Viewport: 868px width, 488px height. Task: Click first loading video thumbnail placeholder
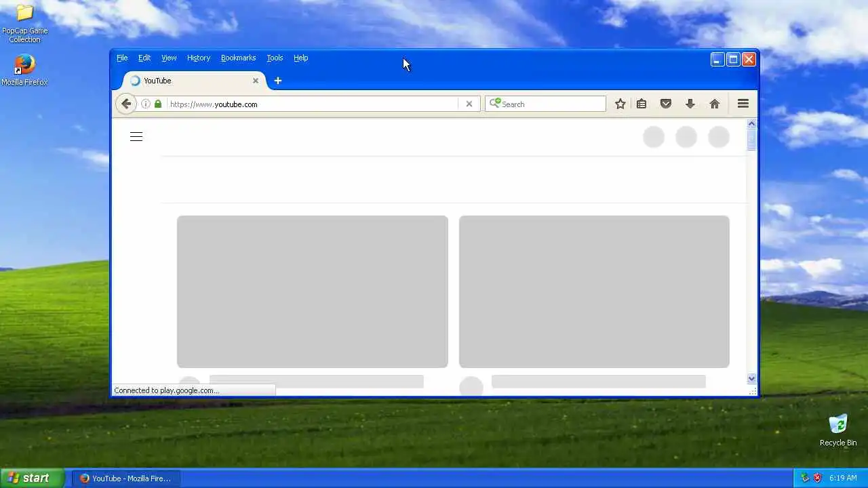tap(313, 291)
